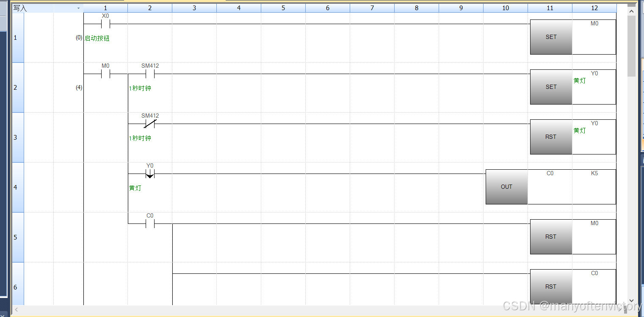Screen dimensions: 644x317
Task: Click the SET block for M0
Action: coord(551,37)
